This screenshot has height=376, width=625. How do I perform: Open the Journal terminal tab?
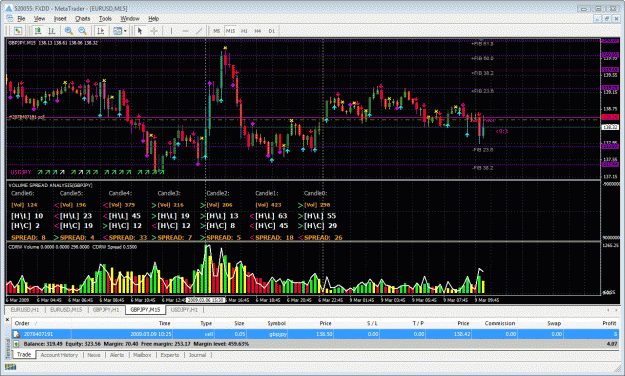click(197, 355)
